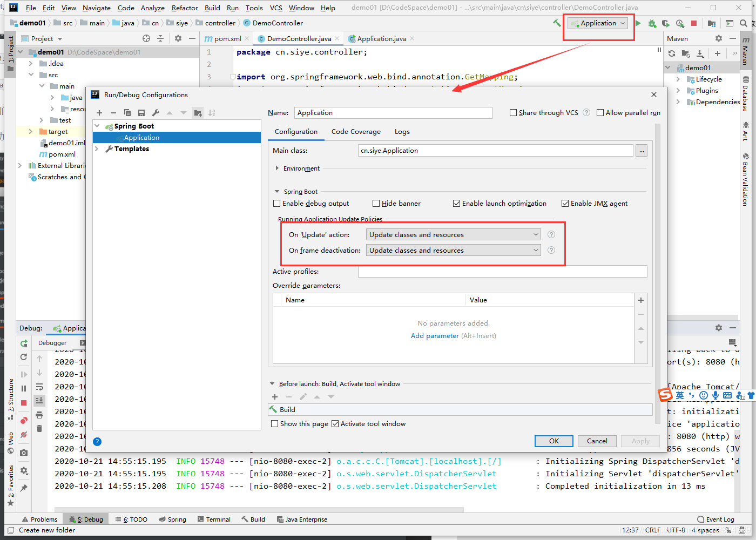Open Navigate menu in menu bar

coord(97,8)
